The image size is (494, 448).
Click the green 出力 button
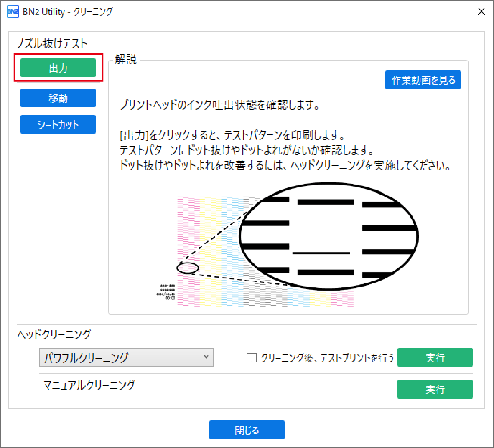pos(58,68)
